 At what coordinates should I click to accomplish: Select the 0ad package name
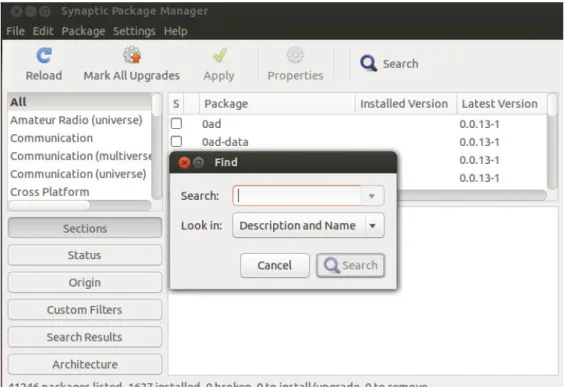point(212,124)
